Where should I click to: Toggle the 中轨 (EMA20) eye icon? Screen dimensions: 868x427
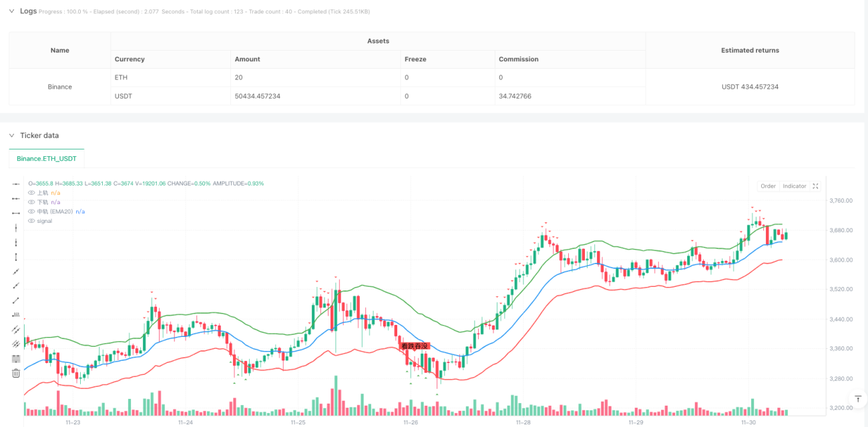click(31, 211)
